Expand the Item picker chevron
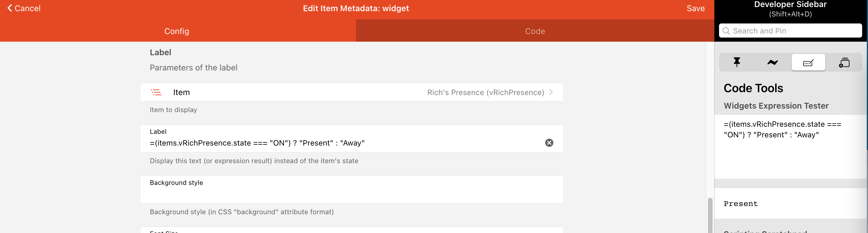 [551, 92]
